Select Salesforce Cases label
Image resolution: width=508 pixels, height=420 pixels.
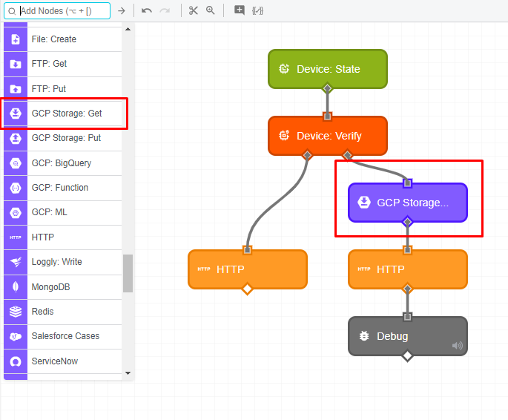[65, 336]
